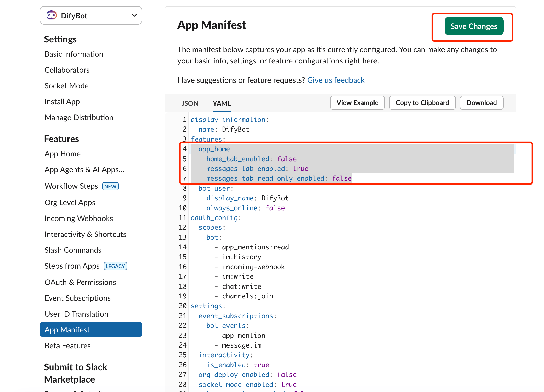Open OAuth & Permissions page
This screenshot has height=392, width=544.
coord(80,282)
